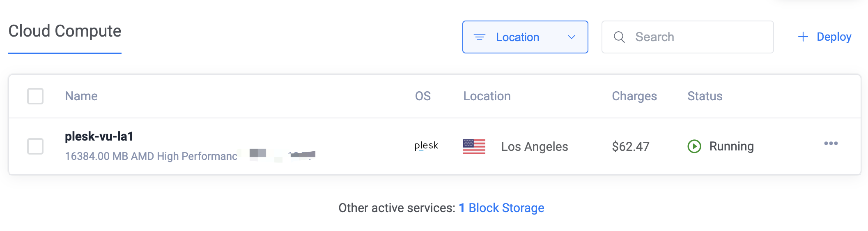Screen dimensions: 868x231
Task: Open the three-dot actions menu for plesk-vu-la1
Action: (831, 143)
